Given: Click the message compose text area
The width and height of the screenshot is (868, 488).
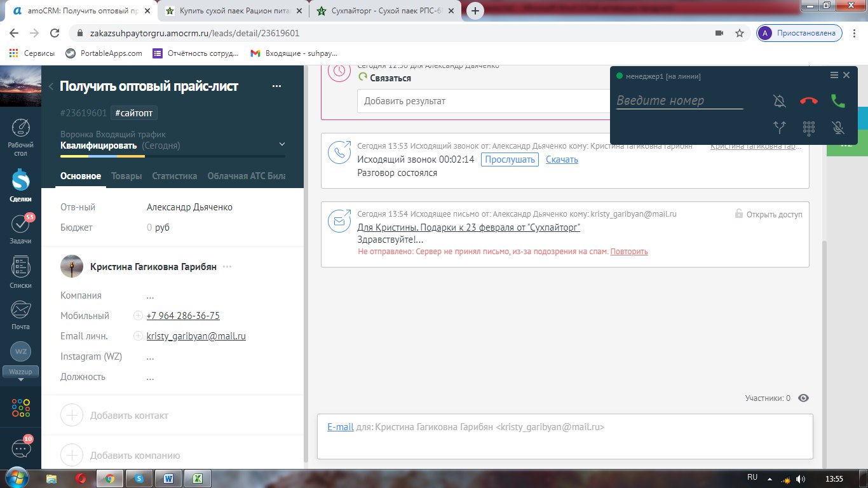Looking at the screenshot, I should tap(565, 437).
